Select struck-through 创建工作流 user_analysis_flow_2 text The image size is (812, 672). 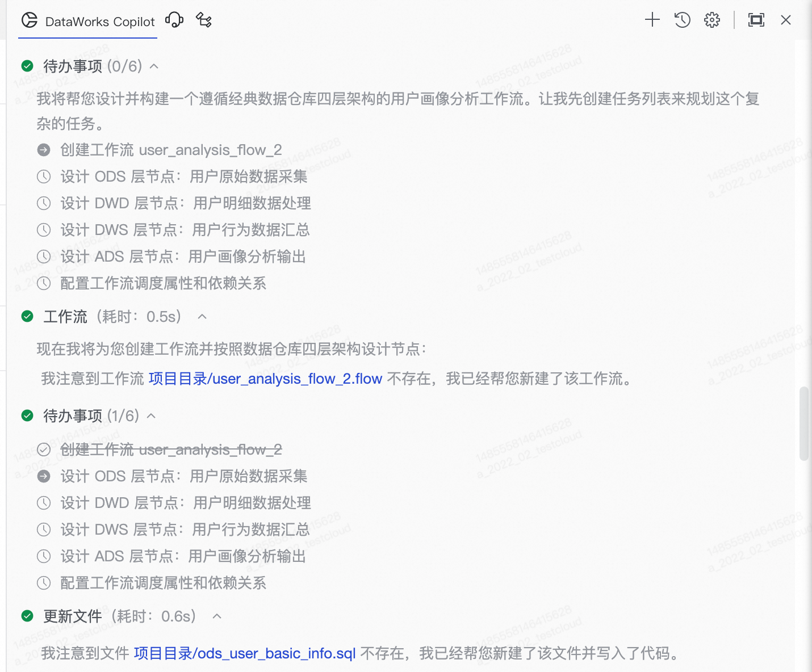(x=171, y=450)
